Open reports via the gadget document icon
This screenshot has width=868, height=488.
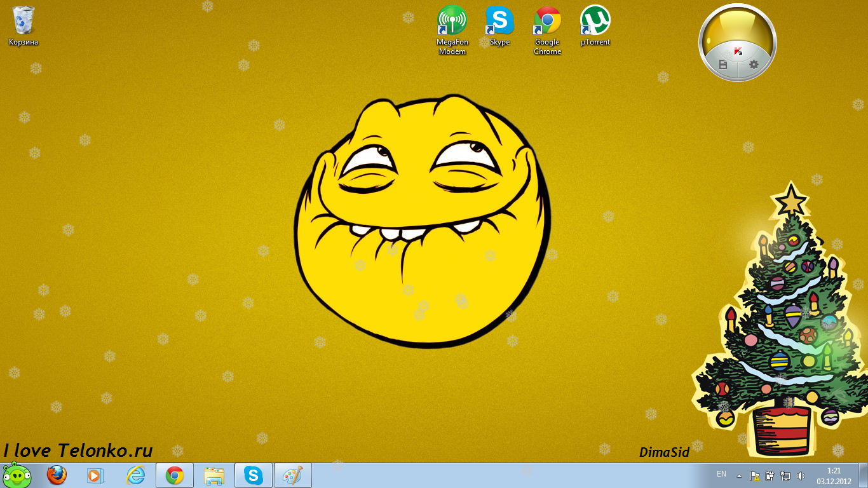coord(722,64)
